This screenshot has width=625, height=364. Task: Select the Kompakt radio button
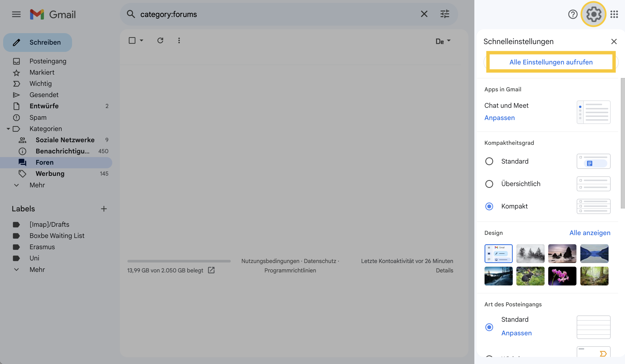tap(489, 206)
